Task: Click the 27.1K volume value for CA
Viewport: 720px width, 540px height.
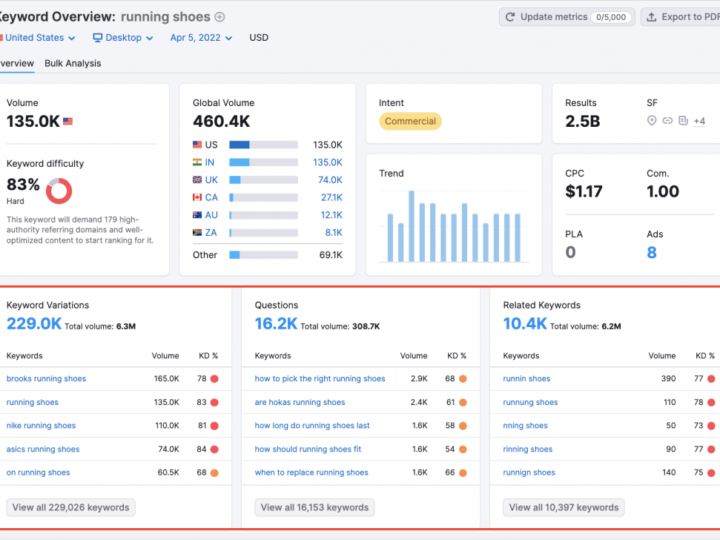Action: click(x=332, y=197)
